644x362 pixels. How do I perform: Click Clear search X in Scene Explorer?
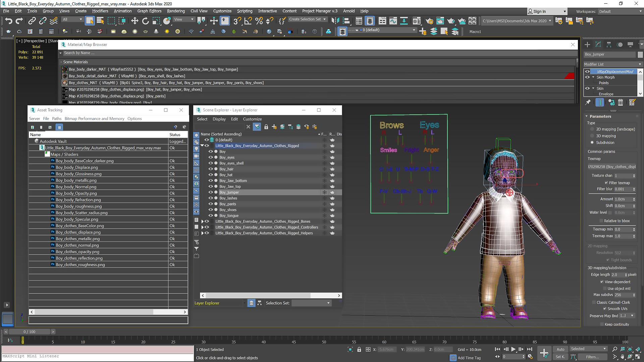point(248,127)
